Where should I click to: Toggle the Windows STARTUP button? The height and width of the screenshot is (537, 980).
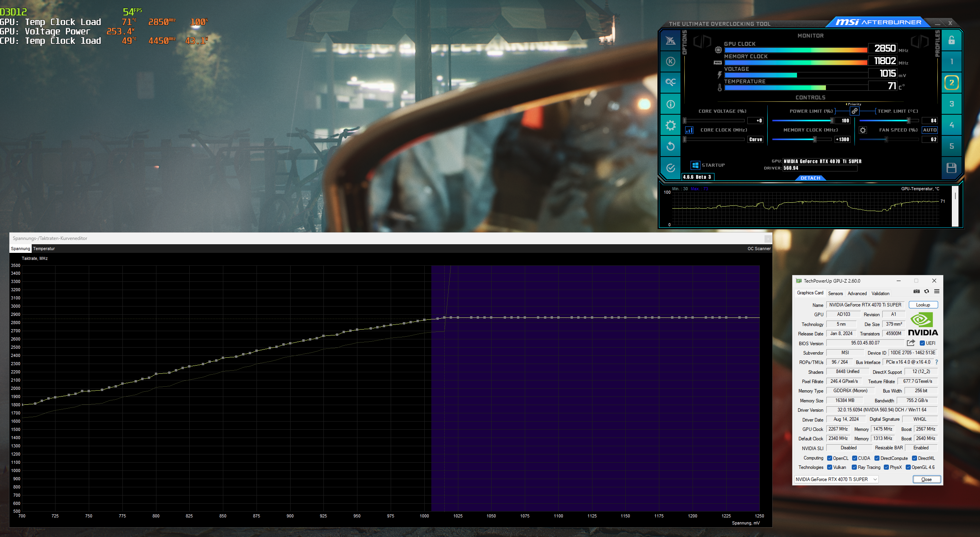point(695,165)
